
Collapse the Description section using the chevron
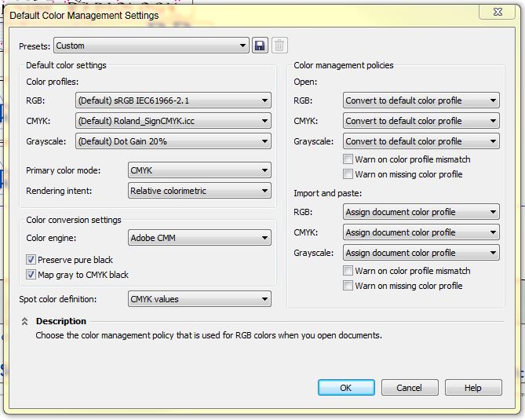(24, 322)
